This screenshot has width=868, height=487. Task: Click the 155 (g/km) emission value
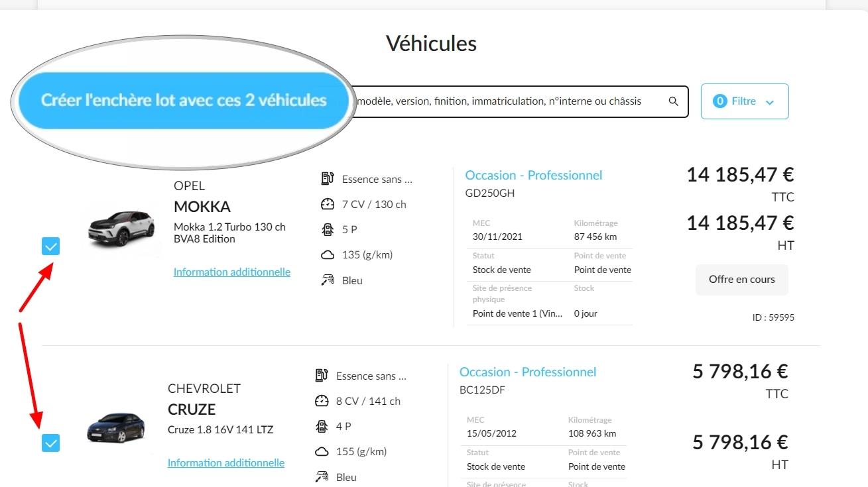click(361, 451)
